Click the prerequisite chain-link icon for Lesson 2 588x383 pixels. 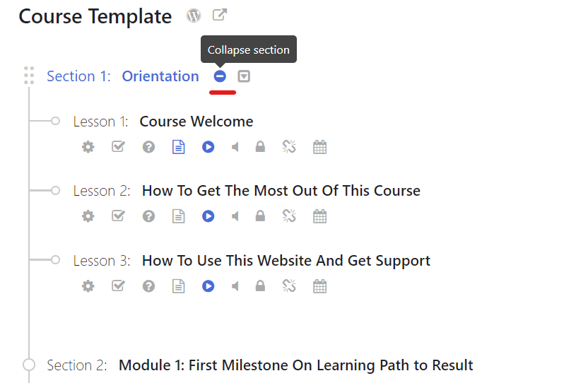tap(289, 216)
